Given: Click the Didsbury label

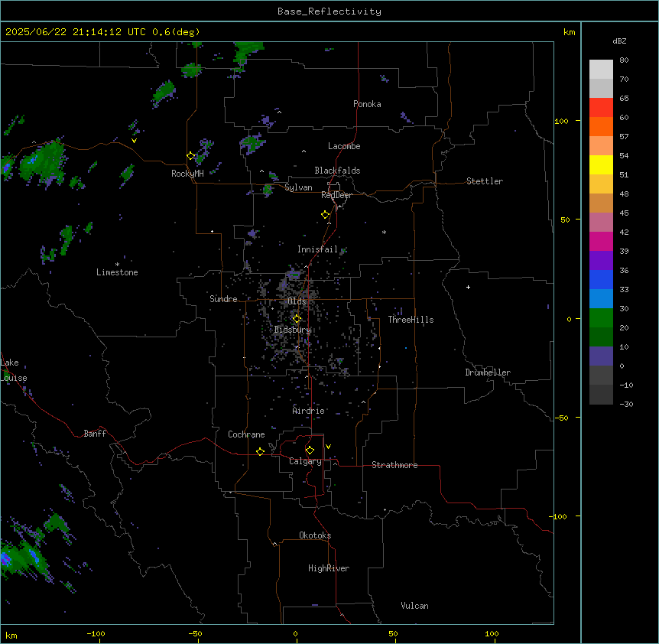Looking at the screenshot, I should coord(293,330).
